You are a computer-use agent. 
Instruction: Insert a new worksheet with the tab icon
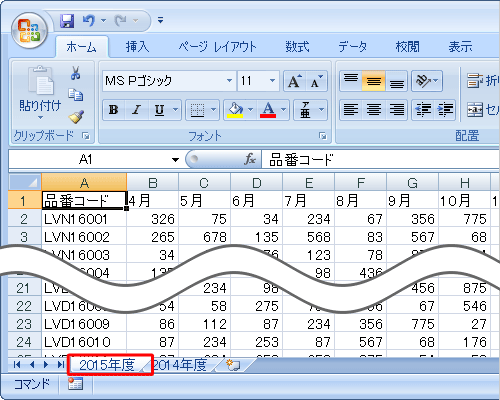click(x=233, y=365)
